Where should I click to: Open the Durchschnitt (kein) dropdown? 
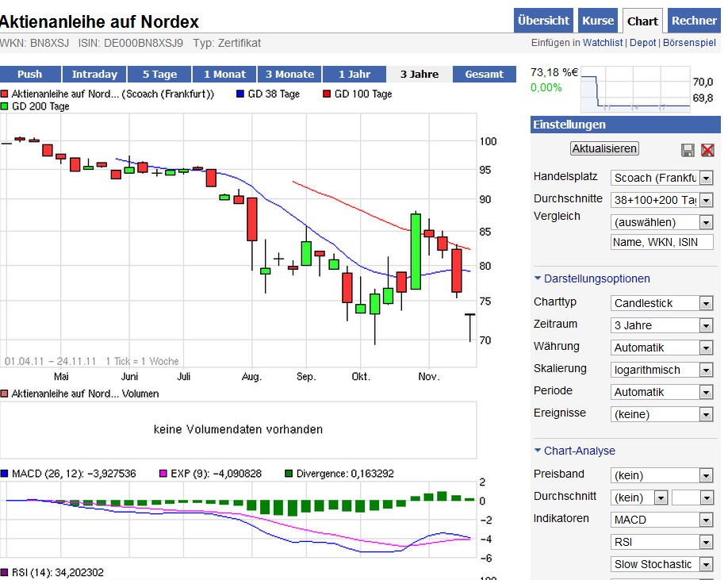[x=639, y=497]
